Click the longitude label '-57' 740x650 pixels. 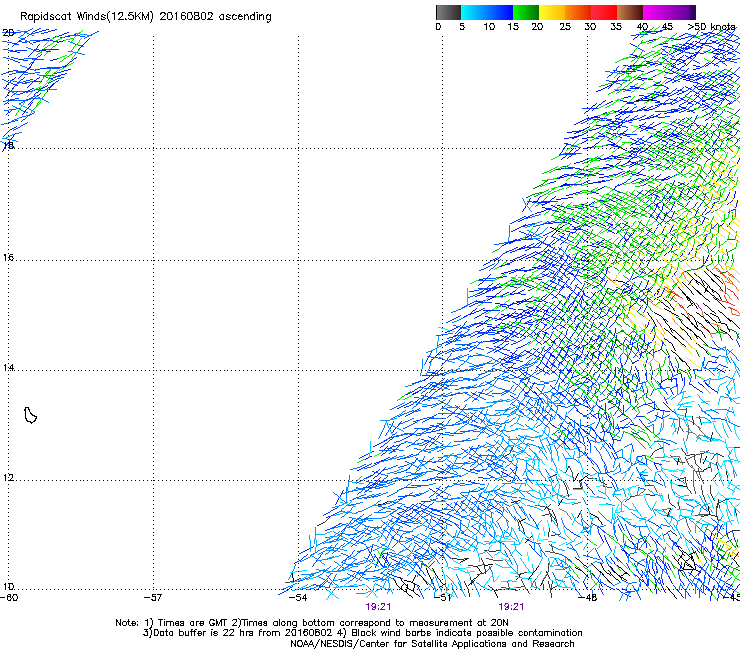point(153,598)
